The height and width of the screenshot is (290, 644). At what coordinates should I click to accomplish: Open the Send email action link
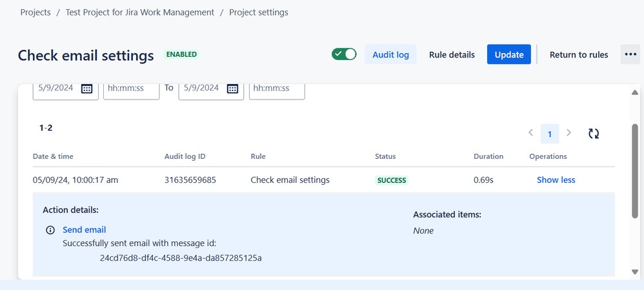(x=84, y=230)
